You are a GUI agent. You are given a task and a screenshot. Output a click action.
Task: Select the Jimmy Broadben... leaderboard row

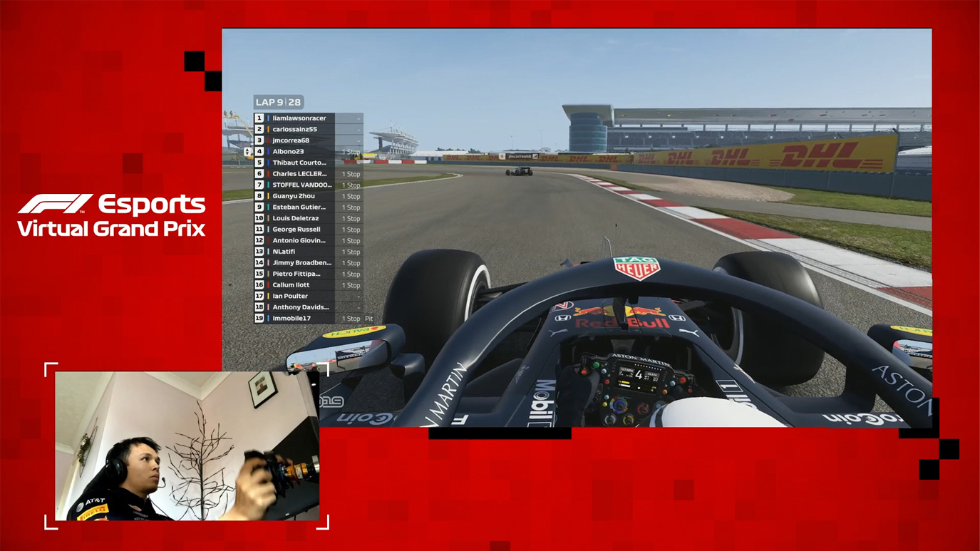point(309,263)
